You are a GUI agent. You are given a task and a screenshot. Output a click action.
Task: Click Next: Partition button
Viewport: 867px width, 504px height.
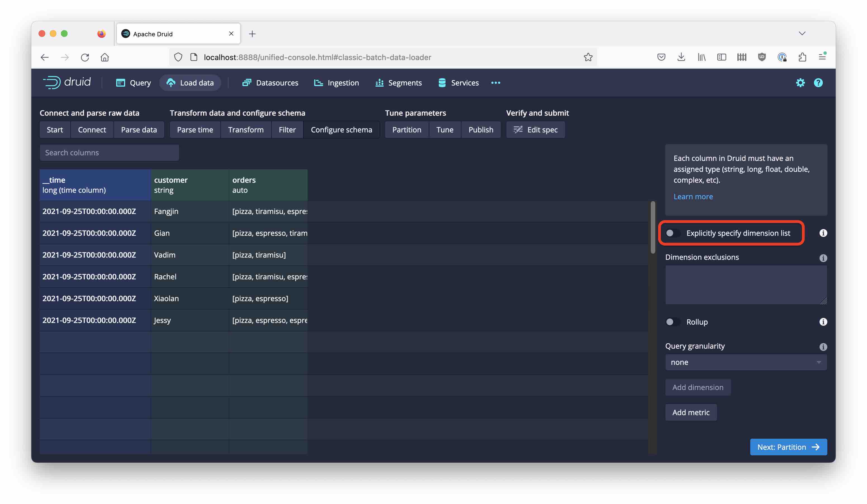pyautogui.click(x=788, y=447)
